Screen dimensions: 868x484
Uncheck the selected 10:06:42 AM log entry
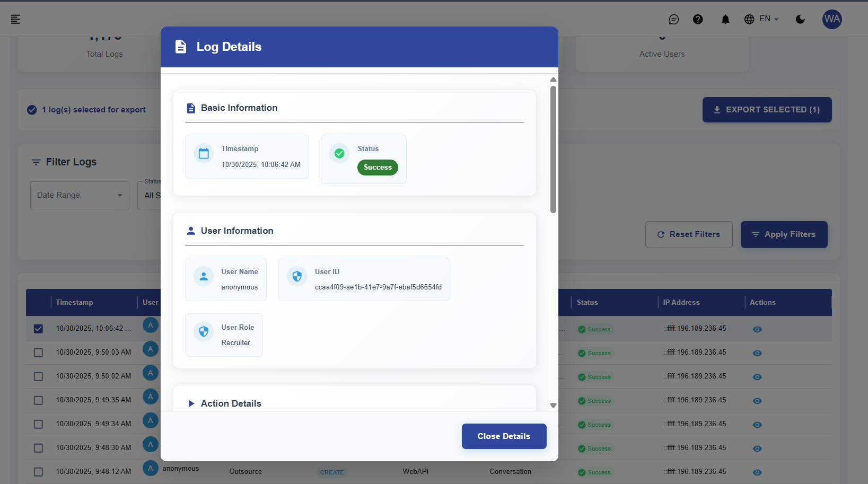38,329
